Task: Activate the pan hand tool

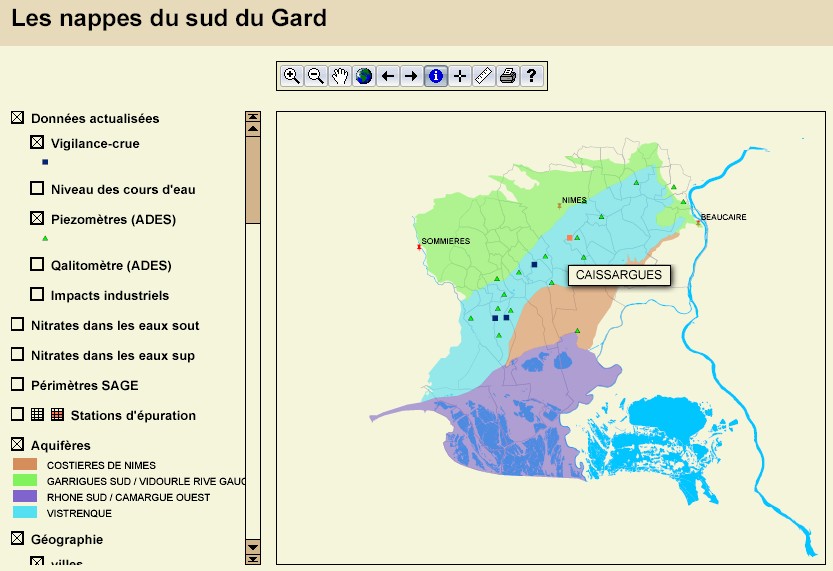Action: tap(340, 76)
